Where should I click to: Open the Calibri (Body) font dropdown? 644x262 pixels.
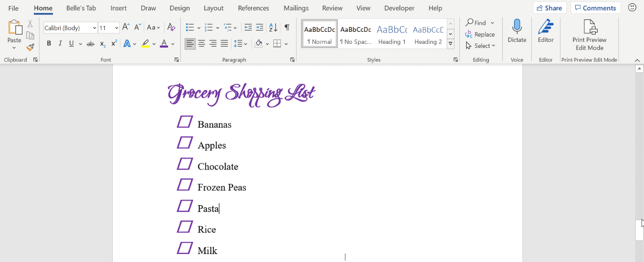click(94, 28)
